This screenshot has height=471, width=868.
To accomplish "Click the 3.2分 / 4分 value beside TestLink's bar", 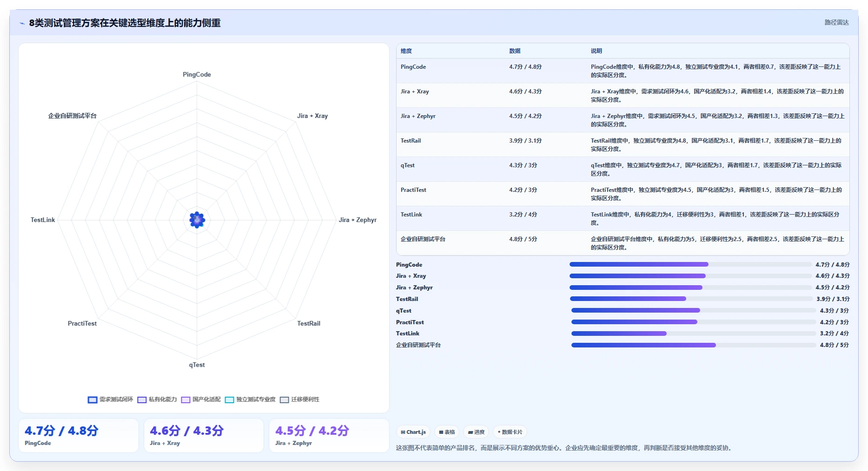I will pos(834,334).
